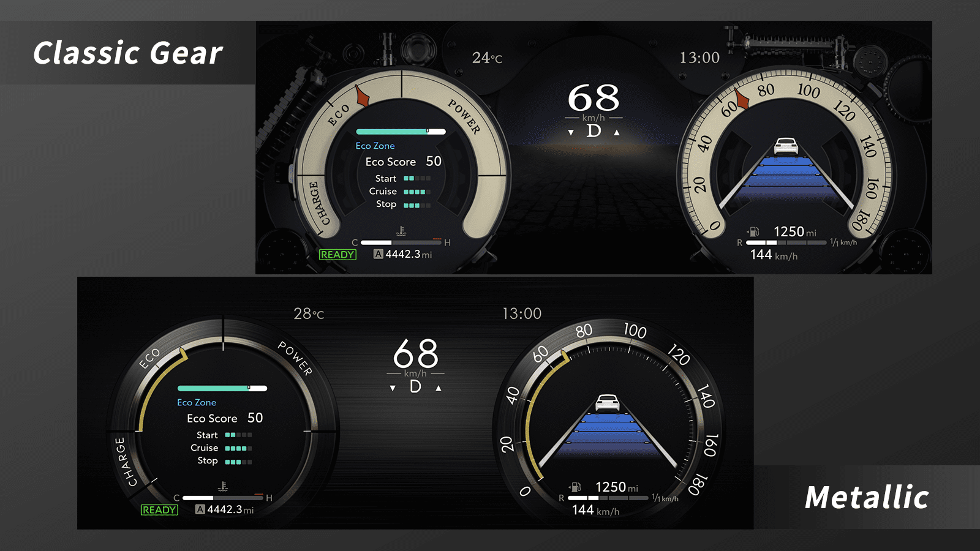Click the white car icon in Metallic speedometer
This screenshot has width=980, height=551.
point(608,402)
